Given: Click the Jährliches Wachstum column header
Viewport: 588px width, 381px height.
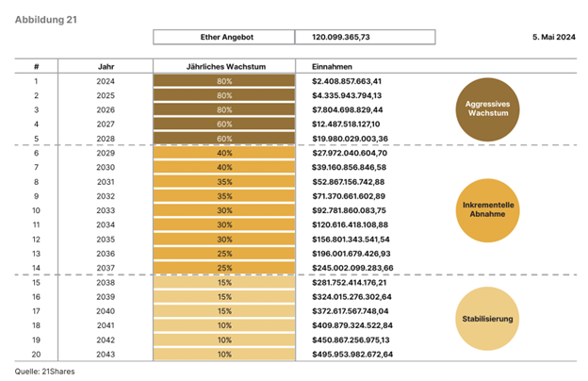Looking at the screenshot, I should point(224,67).
